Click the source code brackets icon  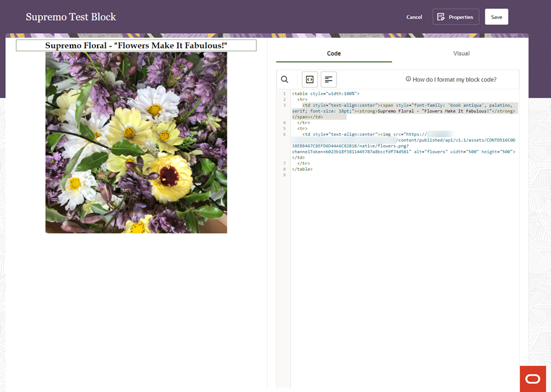click(x=310, y=80)
